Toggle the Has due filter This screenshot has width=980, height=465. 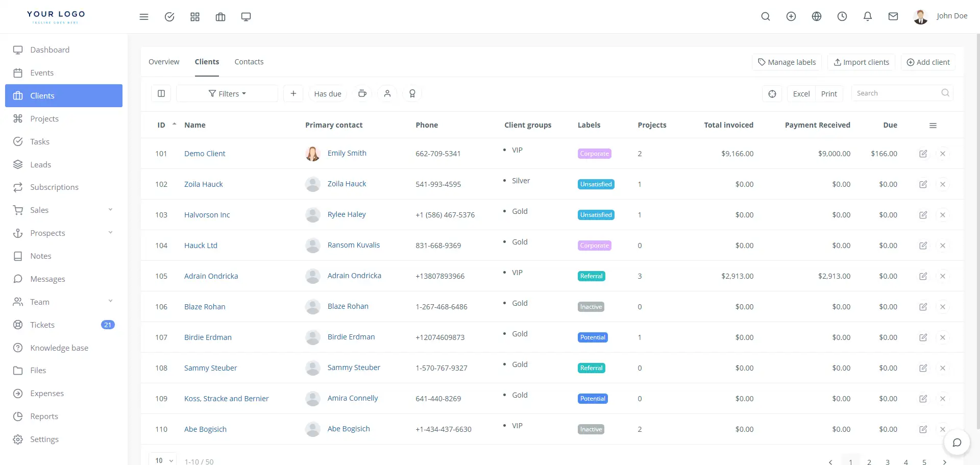(327, 94)
